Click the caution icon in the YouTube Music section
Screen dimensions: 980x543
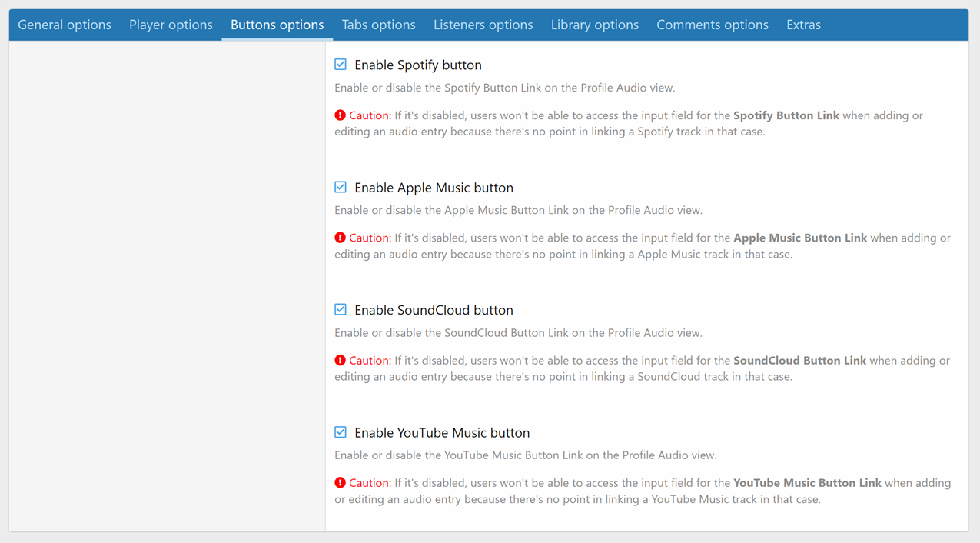(341, 482)
